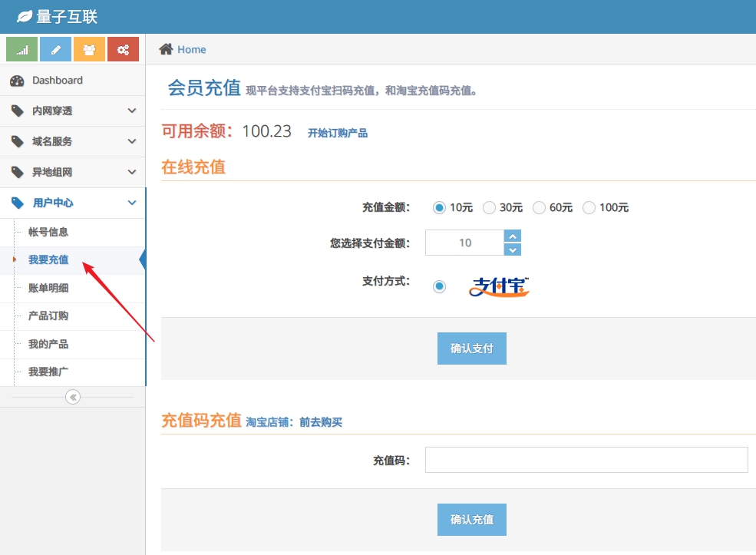Image resolution: width=756 pixels, height=555 pixels.
Task: Click the leaf logo in header
Action: tap(25, 16)
